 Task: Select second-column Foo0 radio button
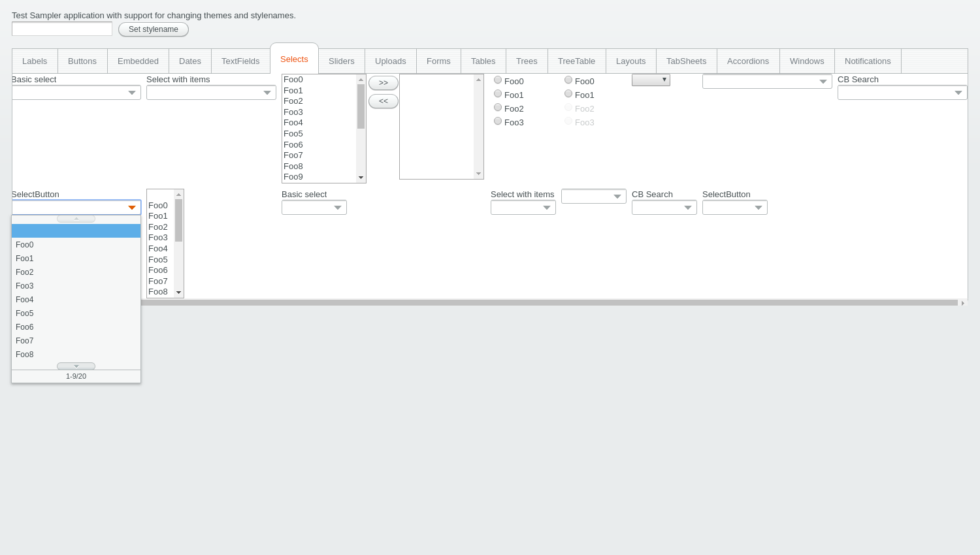[x=568, y=80]
